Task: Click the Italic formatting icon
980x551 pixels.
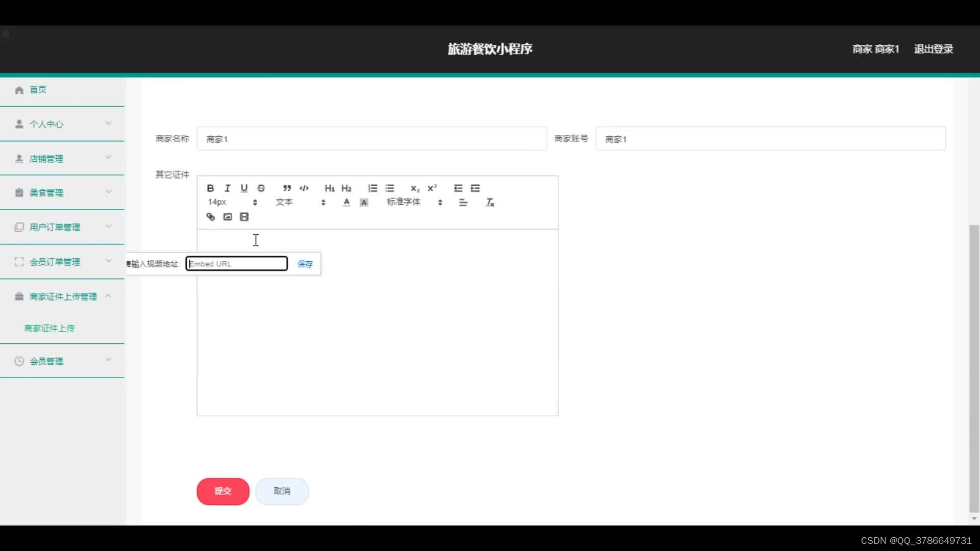Action: [x=228, y=188]
